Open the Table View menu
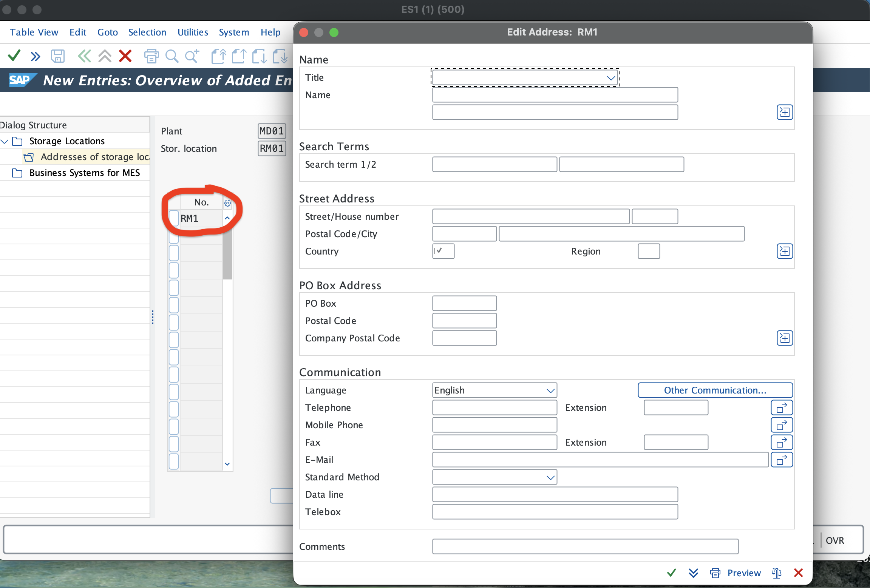 pyautogui.click(x=34, y=32)
